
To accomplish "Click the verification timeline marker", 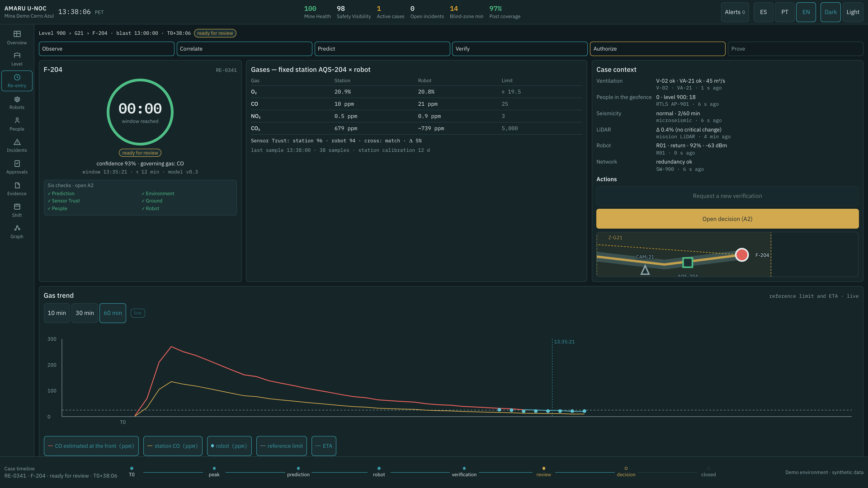I will point(464,469).
